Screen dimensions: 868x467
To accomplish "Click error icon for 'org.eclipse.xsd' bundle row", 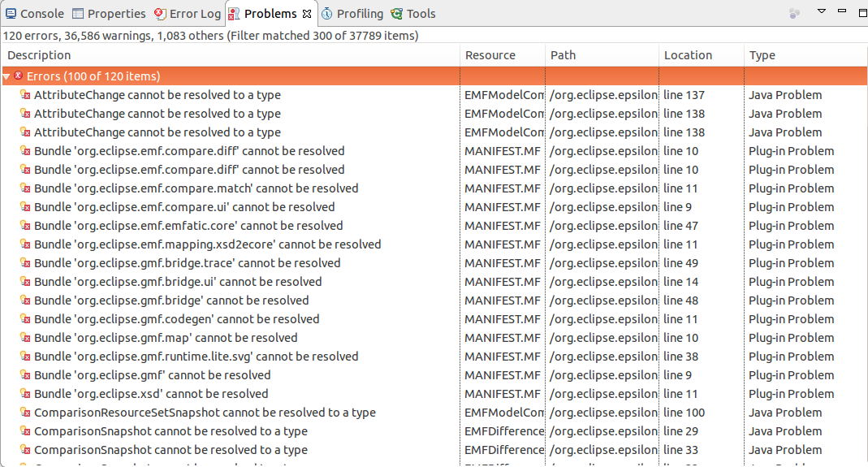I will coord(25,394).
